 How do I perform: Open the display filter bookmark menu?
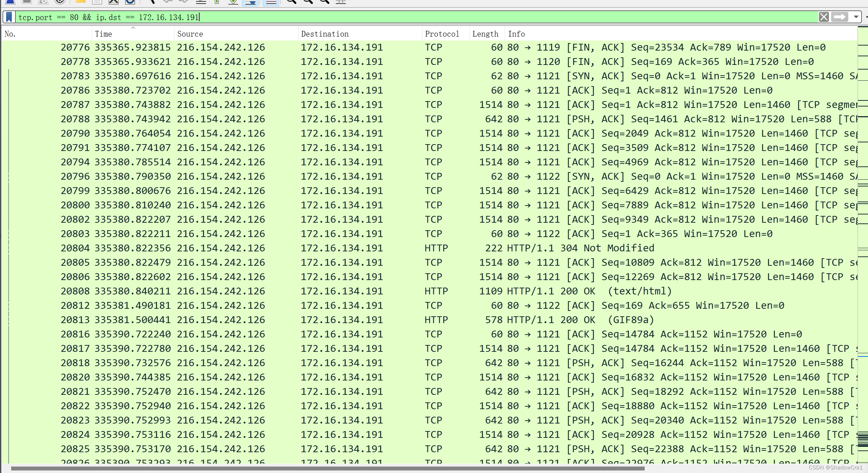click(9, 17)
